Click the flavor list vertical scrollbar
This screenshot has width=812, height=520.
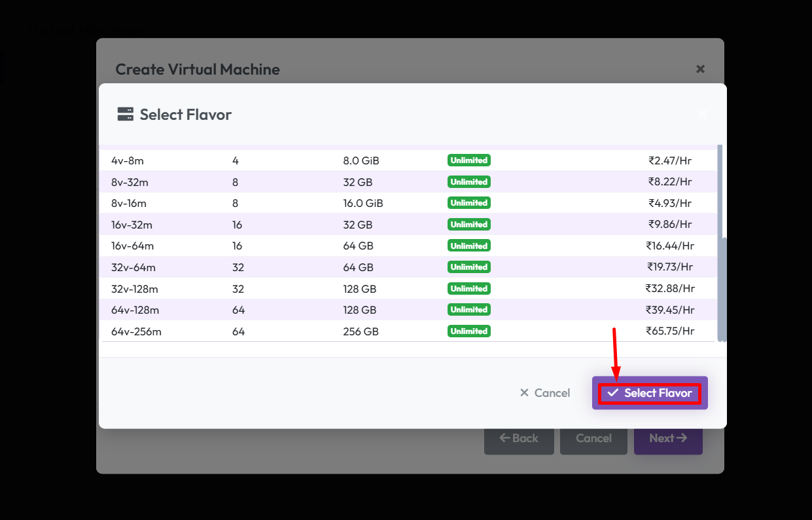[722, 288]
